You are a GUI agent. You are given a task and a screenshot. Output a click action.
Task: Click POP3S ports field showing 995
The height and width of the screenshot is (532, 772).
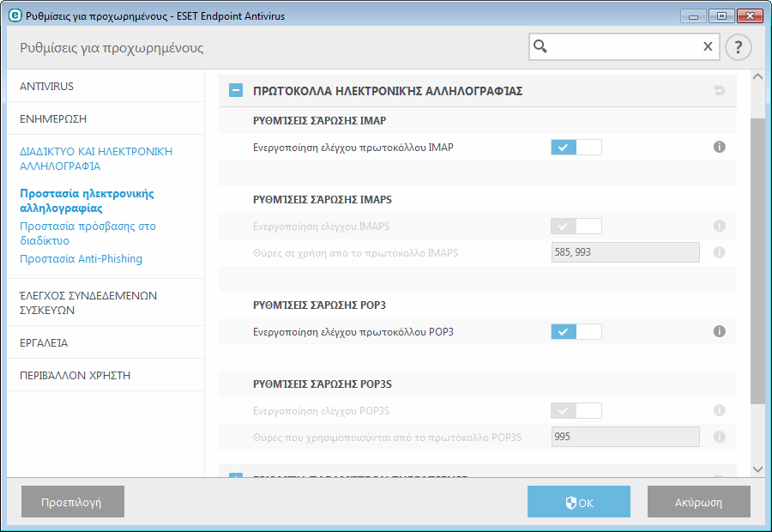tap(625, 437)
